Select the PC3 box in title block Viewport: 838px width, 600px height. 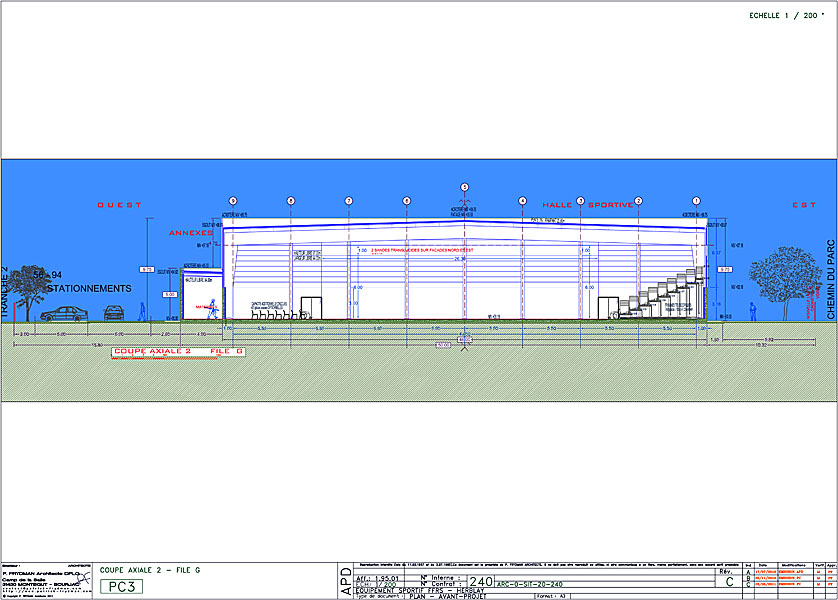(x=121, y=587)
